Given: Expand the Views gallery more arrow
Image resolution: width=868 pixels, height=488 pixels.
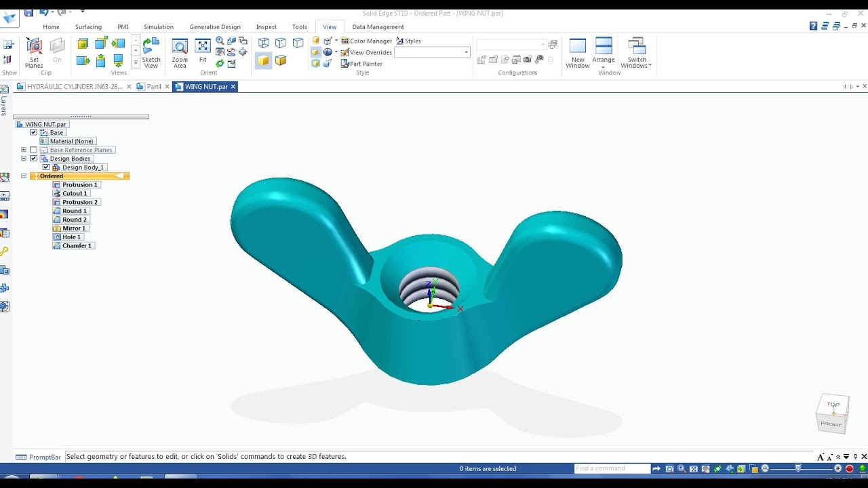Looking at the screenshot, I should pos(136,62).
